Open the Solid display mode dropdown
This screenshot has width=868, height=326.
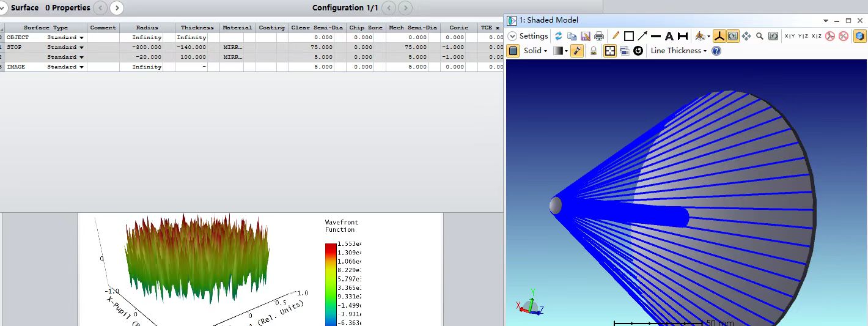(535, 51)
